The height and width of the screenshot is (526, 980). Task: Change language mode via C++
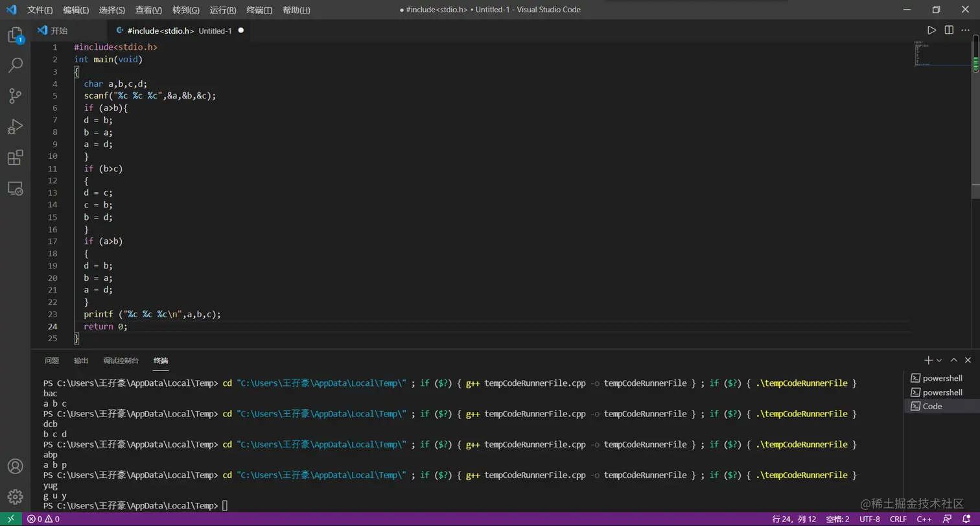tap(924, 519)
